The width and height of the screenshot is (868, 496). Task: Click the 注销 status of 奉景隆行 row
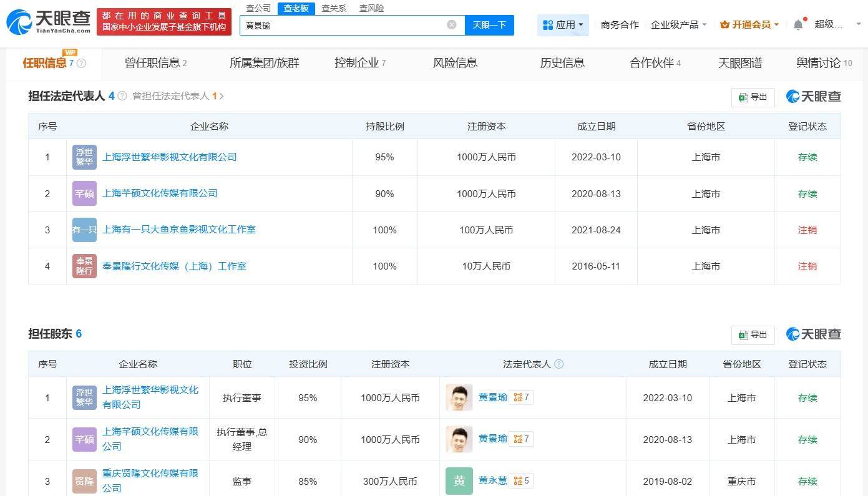click(x=807, y=266)
